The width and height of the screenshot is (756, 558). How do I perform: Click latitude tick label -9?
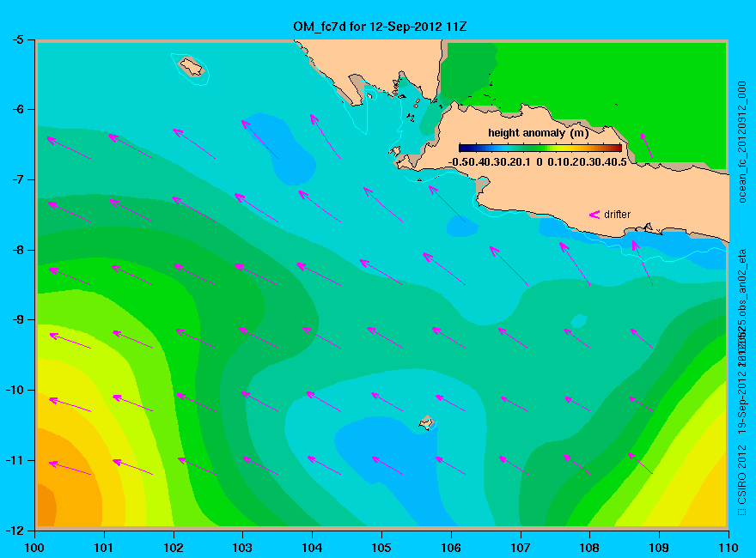(x=17, y=320)
